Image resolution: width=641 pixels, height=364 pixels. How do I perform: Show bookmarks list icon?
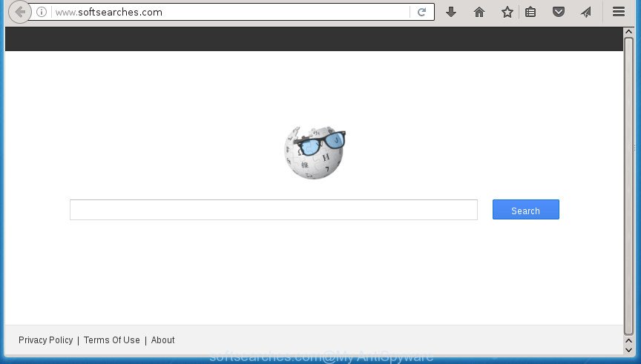coord(530,13)
